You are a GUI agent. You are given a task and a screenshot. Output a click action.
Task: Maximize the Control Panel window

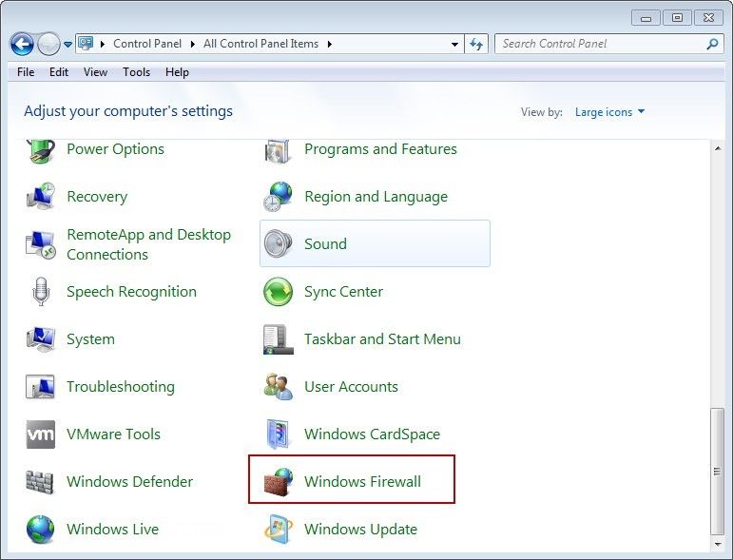point(677,18)
